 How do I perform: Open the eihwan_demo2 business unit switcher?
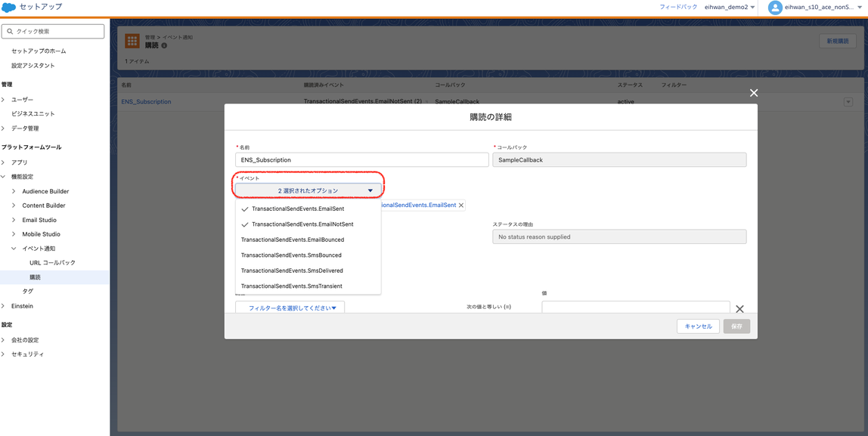tap(730, 8)
